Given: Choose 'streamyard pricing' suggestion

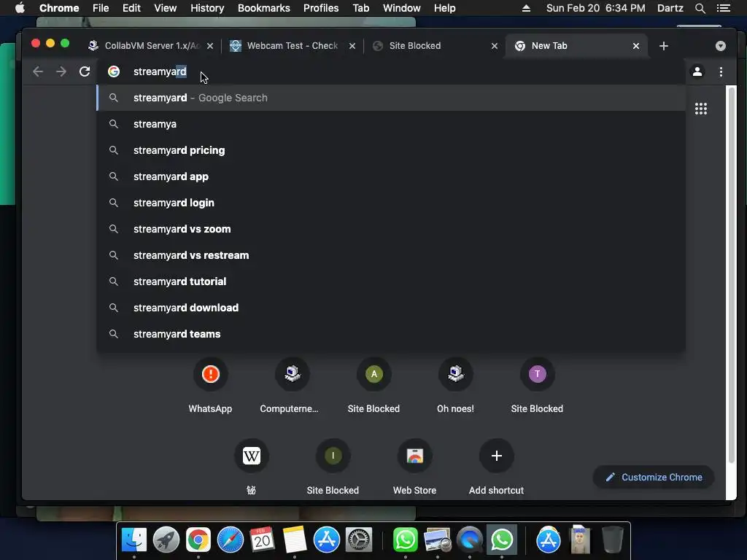Looking at the screenshot, I should pyautogui.click(x=391, y=150).
